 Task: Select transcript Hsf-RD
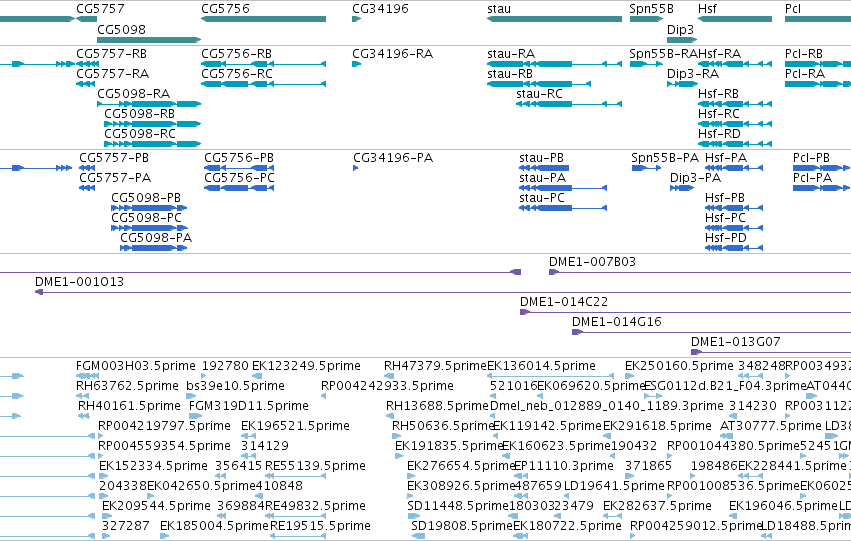pos(719,134)
